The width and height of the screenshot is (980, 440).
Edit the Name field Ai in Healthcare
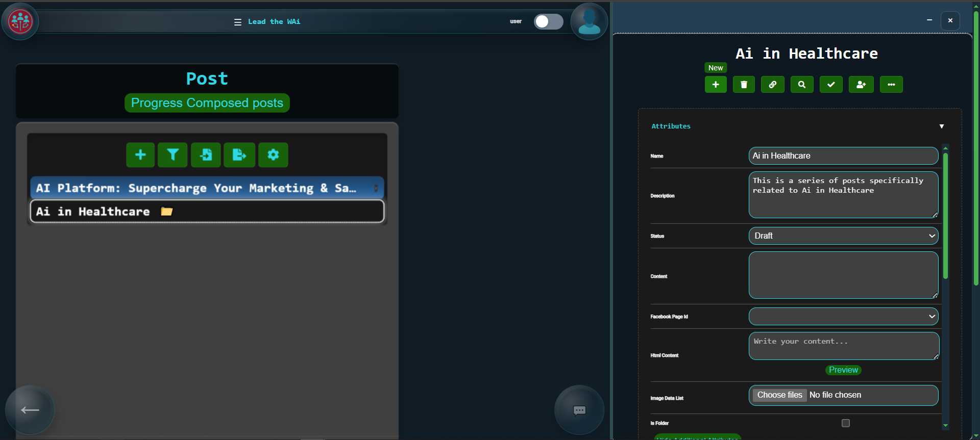coord(843,156)
